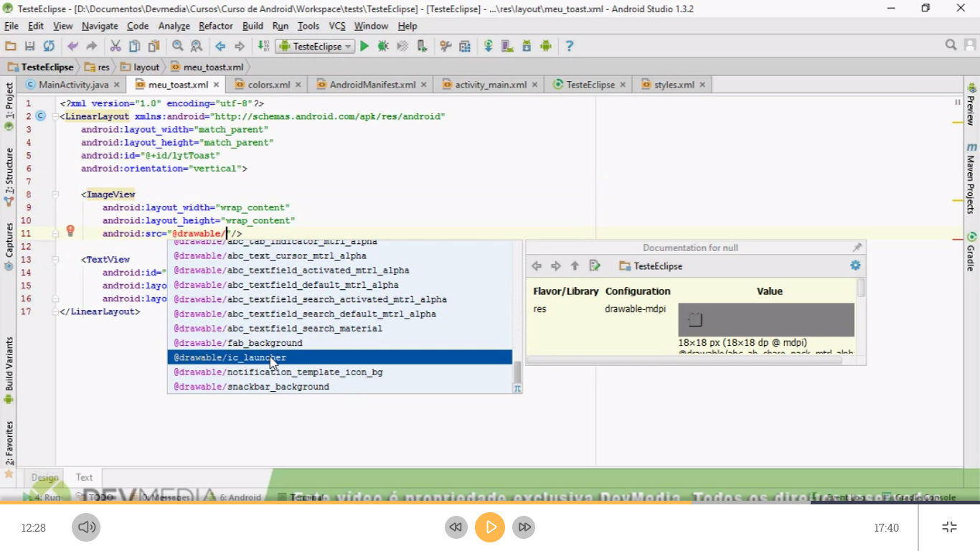
Task: Click the Paste clipboard icon
Action: (x=154, y=46)
